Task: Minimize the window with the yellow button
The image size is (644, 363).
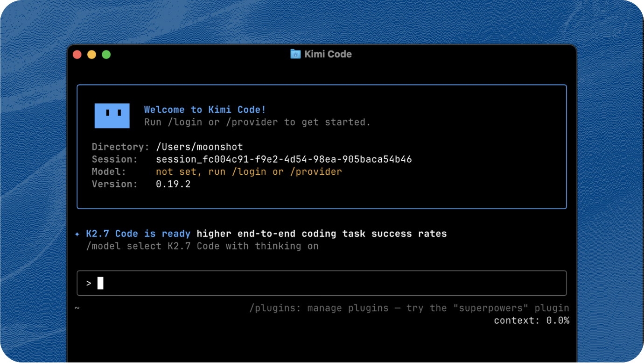Action: [x=92, y=55]
